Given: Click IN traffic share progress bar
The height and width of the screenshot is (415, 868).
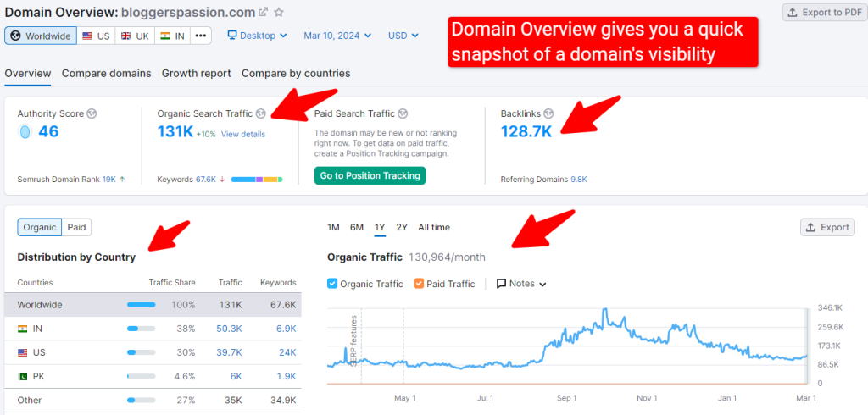Looking at the screenshot, I should tap(142, 329).
